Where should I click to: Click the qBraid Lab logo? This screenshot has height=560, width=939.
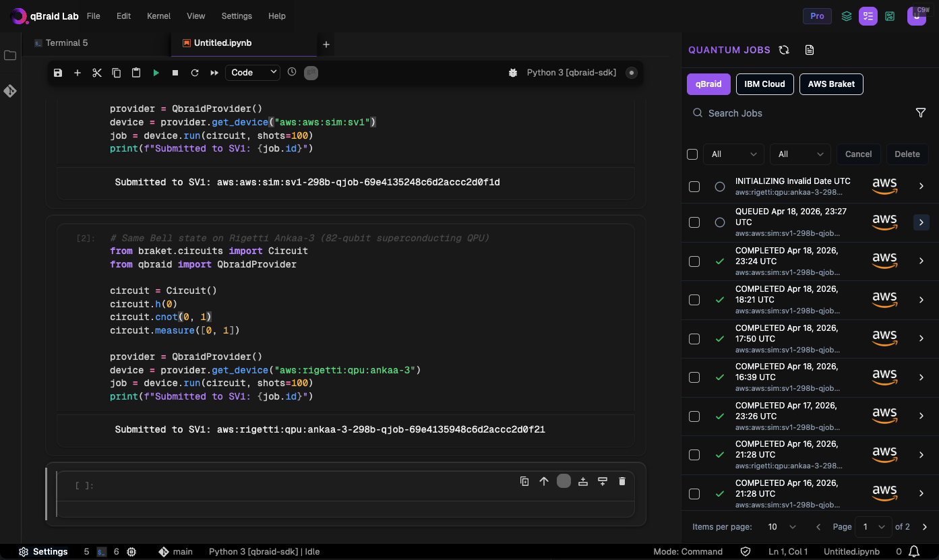(43, 15)
